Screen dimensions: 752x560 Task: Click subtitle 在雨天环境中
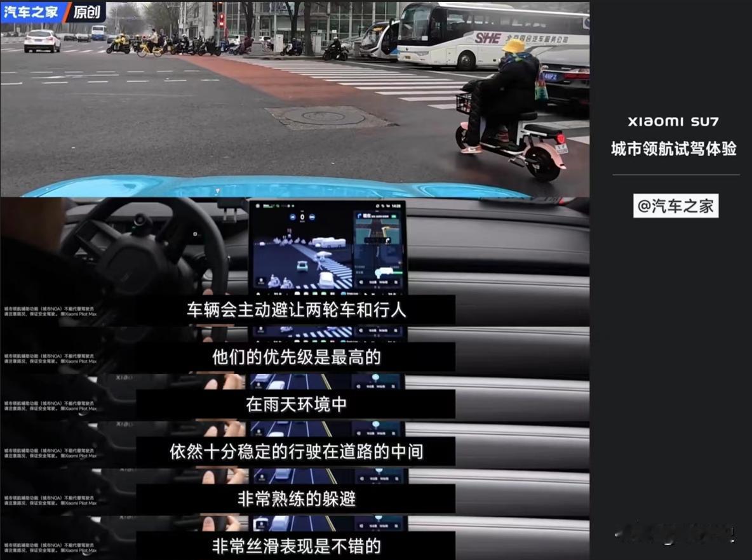[297, 404]
